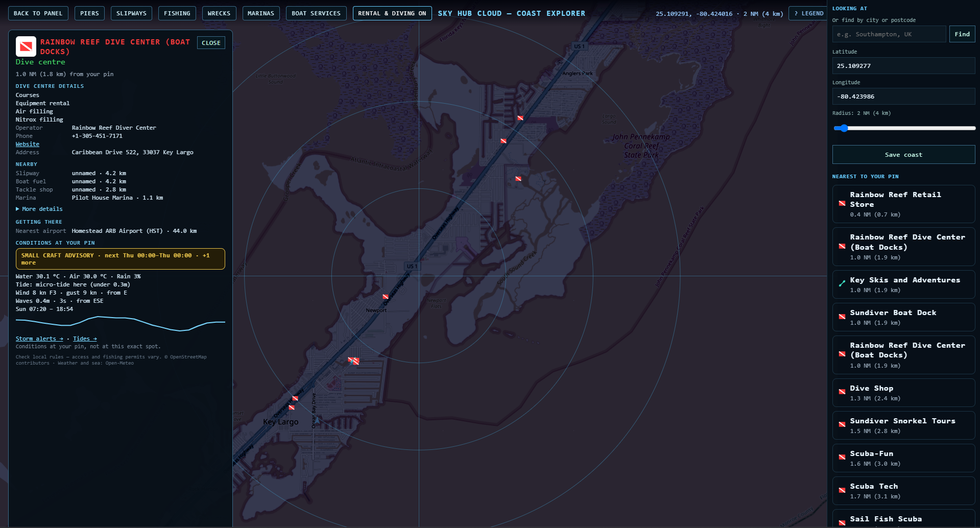Click the Save coast button
The width and height of the screenshot is (980, 528).
(903, 155)
